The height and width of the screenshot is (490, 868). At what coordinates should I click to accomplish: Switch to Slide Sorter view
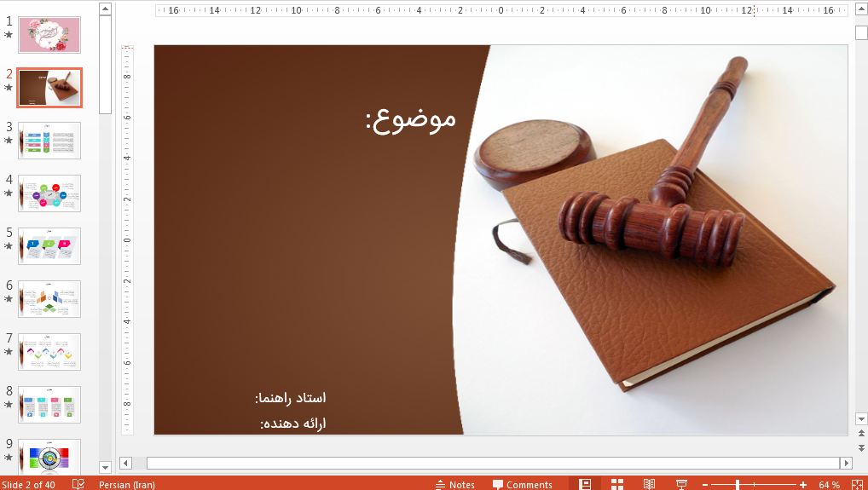(x=616, y=484)
